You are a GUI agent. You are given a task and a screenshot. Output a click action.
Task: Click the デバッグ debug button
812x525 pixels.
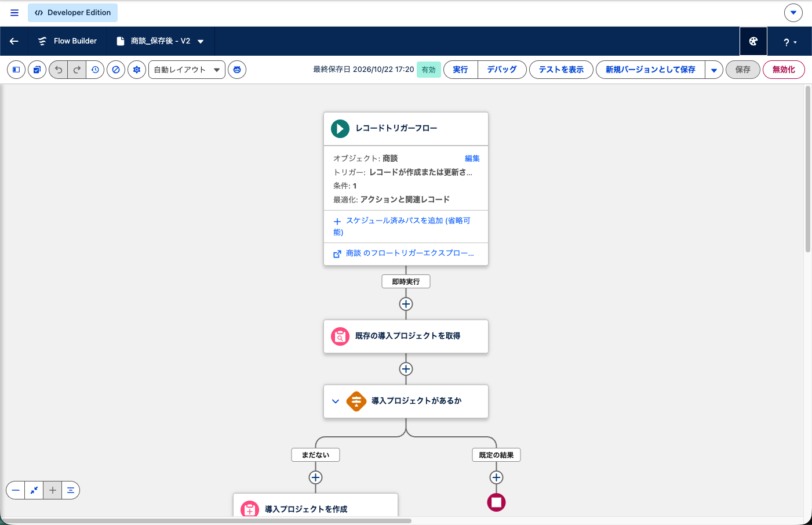[x=502, y=70]
